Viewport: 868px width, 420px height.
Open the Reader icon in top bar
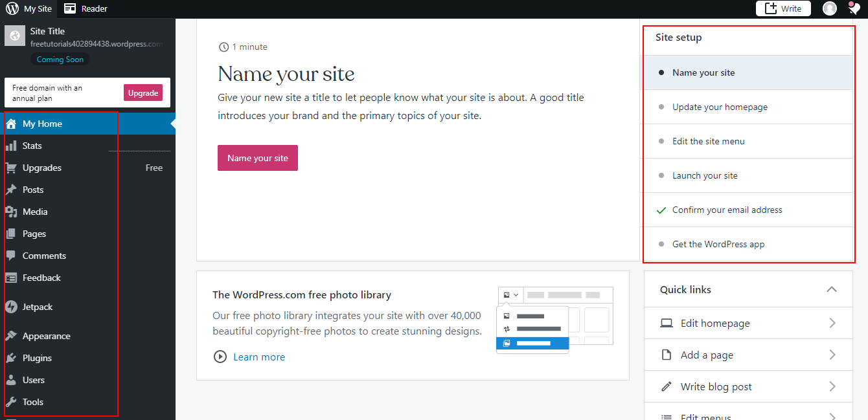point(69,8)
